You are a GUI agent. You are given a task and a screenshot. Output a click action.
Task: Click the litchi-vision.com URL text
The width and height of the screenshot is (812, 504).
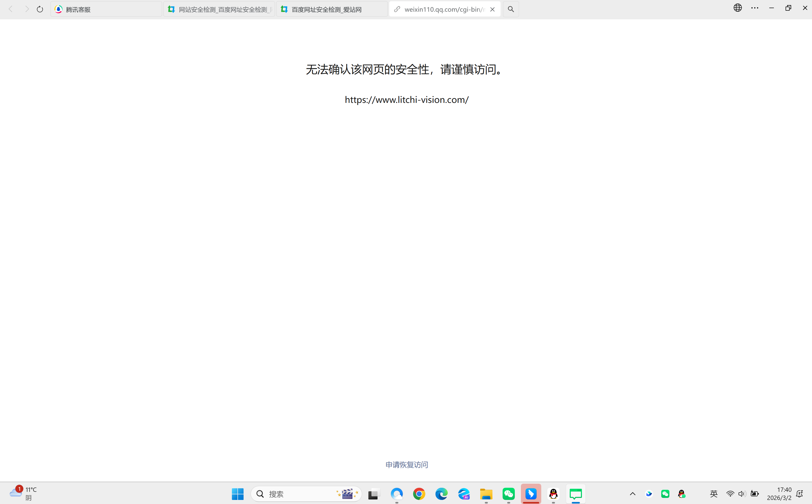click(406, 100)
